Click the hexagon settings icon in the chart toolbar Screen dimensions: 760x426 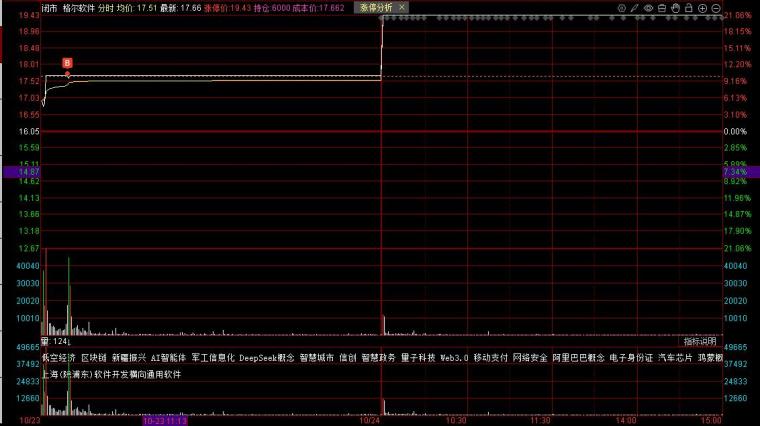coord(621,7)
